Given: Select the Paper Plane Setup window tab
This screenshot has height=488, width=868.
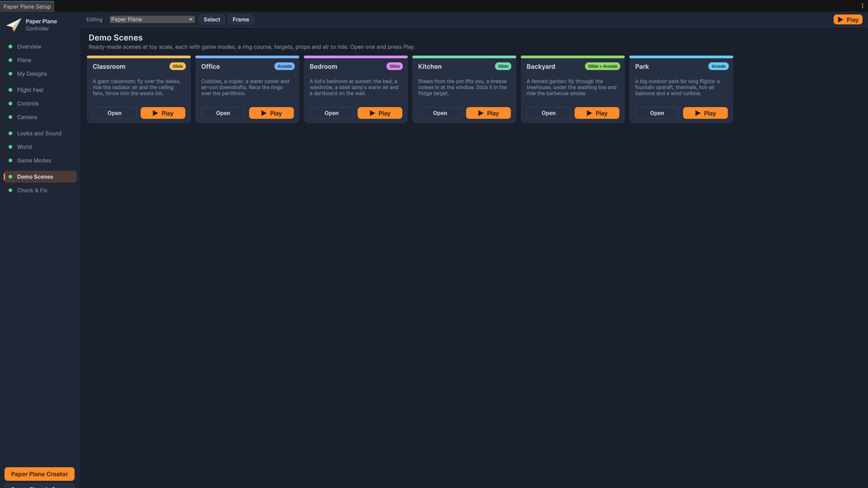Looking at the screenshot, I should (x=27, y=6).
